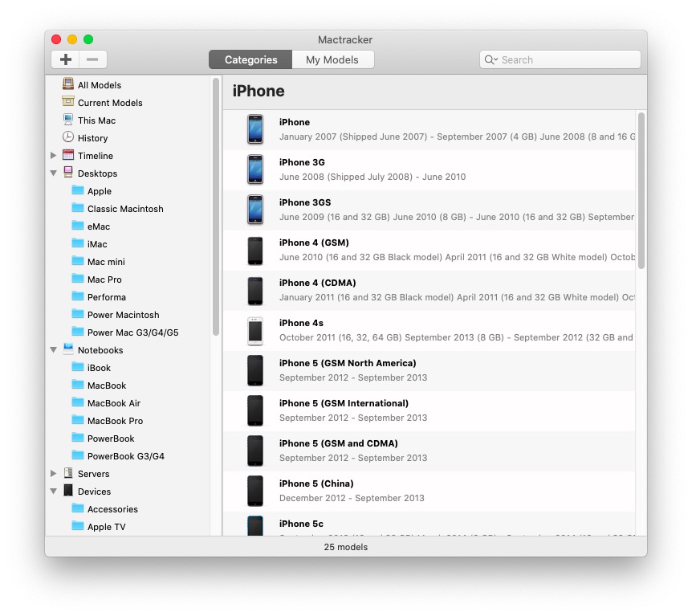Click the iPhone 4 (GSM) thumbnail
The height and width of the screenshot is (616, 692).
point(255,251)
